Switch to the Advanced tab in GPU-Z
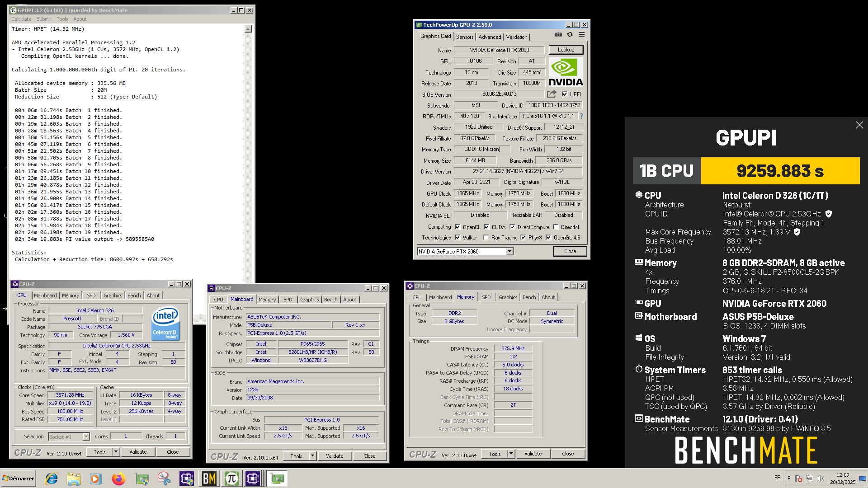 [x=490, y=37]
